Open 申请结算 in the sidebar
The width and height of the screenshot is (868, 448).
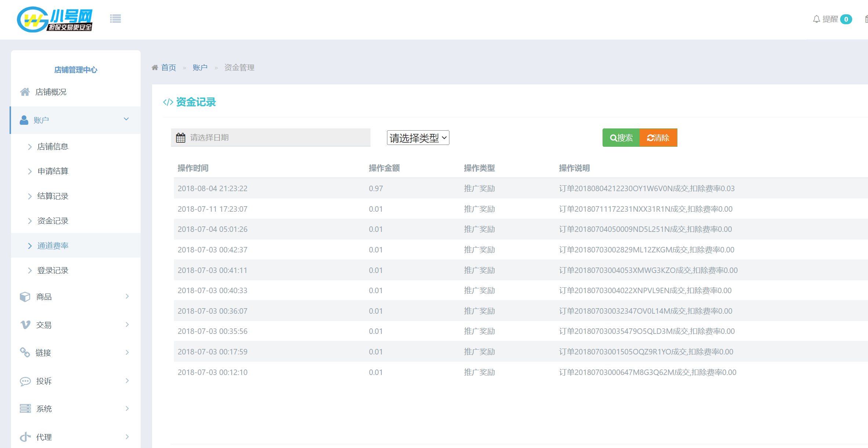pos(53,171)
